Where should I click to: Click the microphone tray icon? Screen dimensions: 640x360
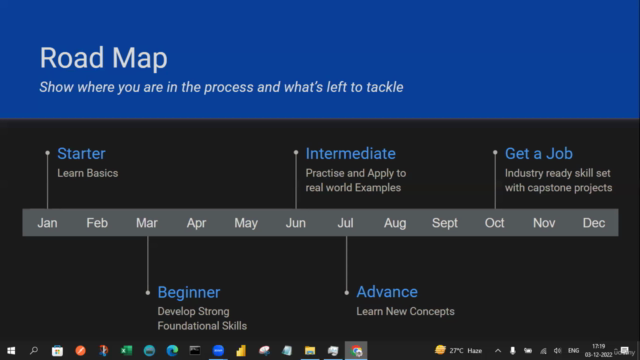pyautogui.click(x=513, y=351)
